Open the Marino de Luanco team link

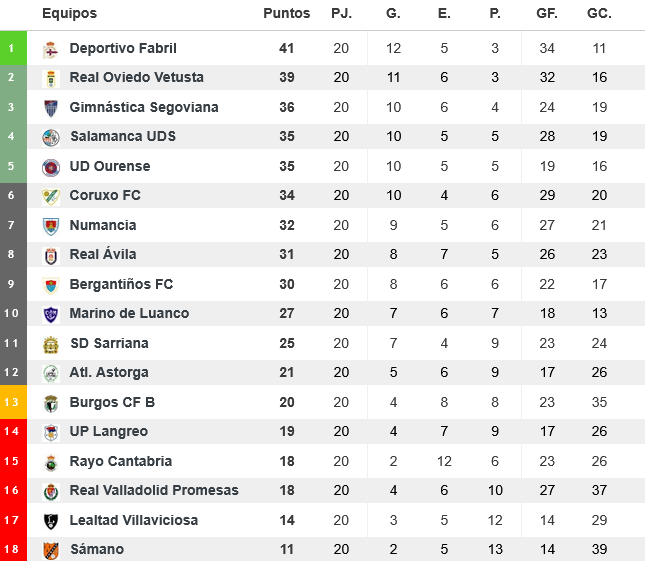(x=129, y=314)
